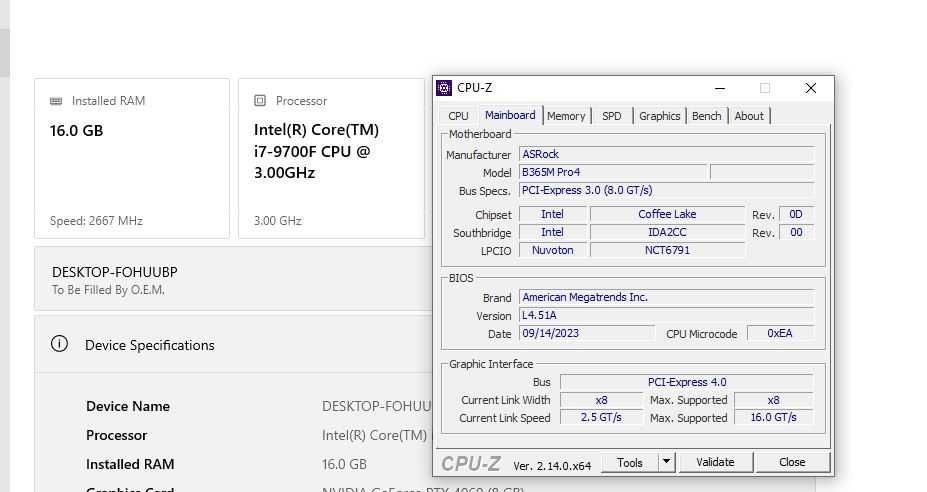Switch to the CPU tab

[458, 116]
